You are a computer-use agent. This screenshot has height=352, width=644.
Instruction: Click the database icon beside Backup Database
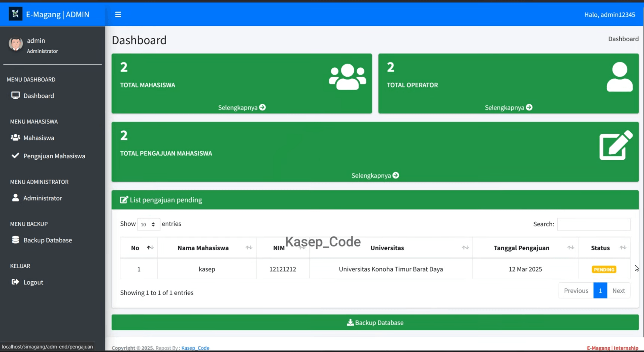[x=15, y=240]
